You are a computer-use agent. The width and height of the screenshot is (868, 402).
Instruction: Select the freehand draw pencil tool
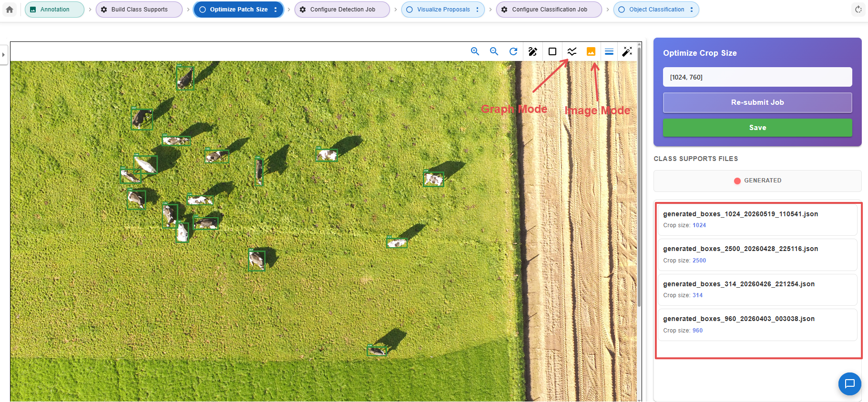tap(533, 51)
